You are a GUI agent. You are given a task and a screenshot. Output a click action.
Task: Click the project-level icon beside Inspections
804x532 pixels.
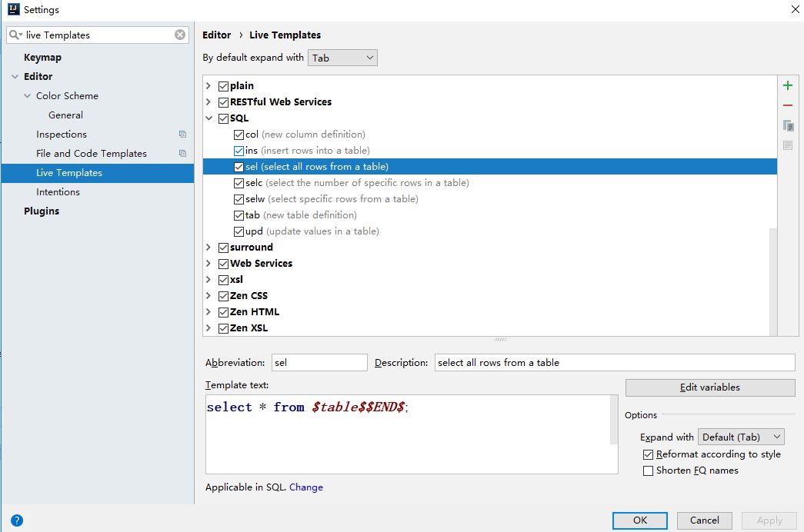[182, 135]
